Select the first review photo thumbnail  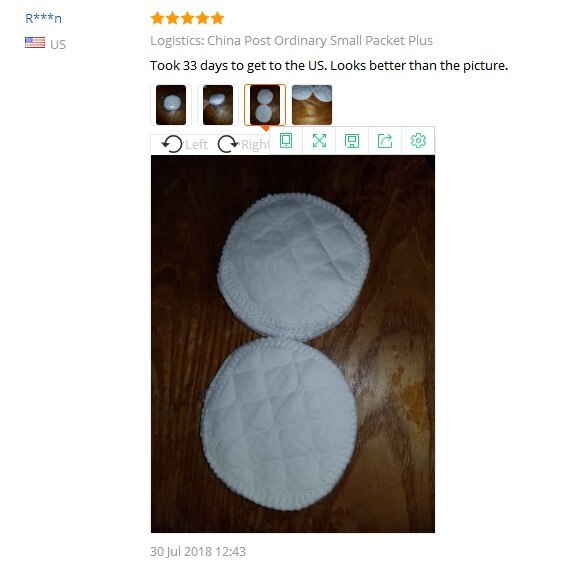(x=171, y=105)
